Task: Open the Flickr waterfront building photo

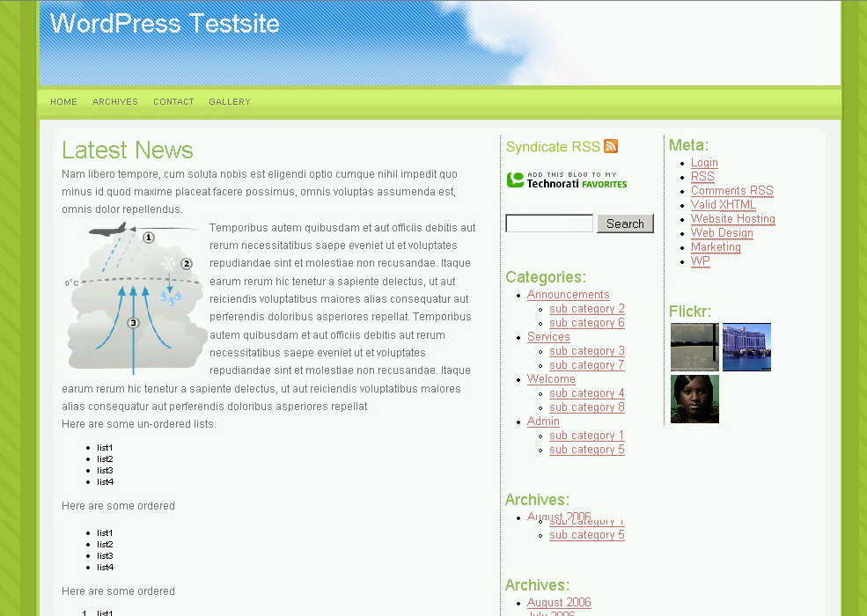Action: [x=746, y=347]
